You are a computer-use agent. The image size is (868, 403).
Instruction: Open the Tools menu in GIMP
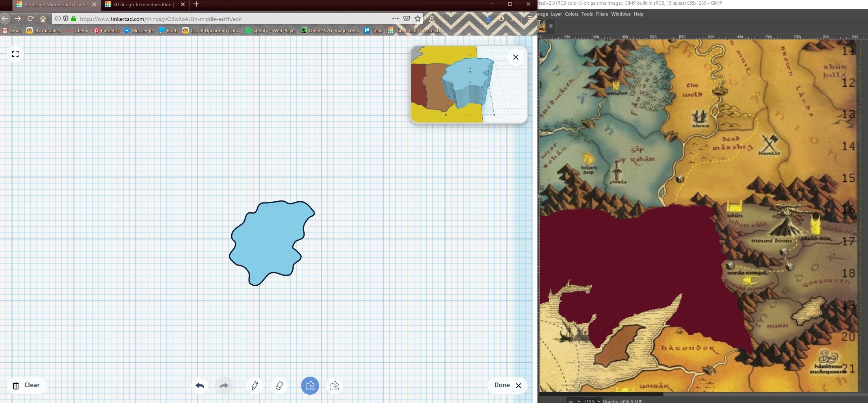coord(587,14)
